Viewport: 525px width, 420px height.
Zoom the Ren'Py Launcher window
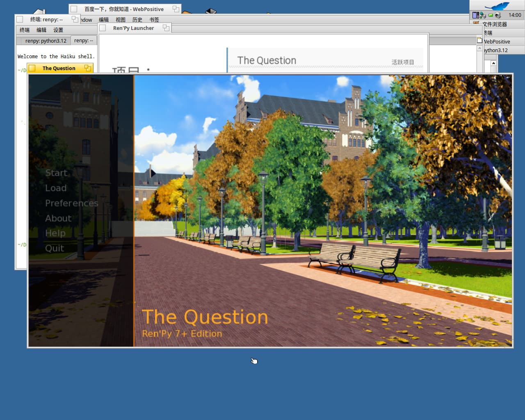tap(166, 28)
